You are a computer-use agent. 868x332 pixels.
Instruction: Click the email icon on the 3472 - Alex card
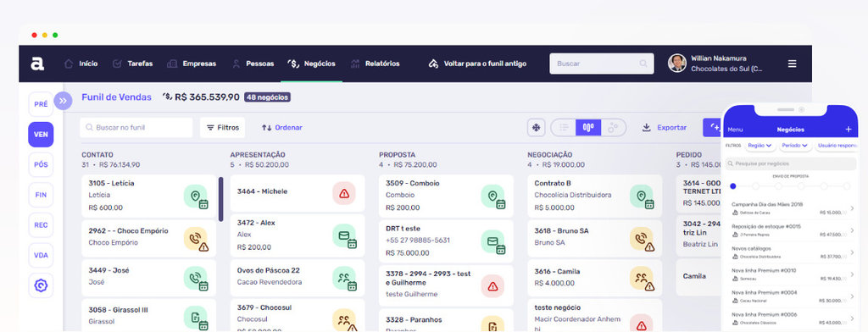(x=344, y=236)
